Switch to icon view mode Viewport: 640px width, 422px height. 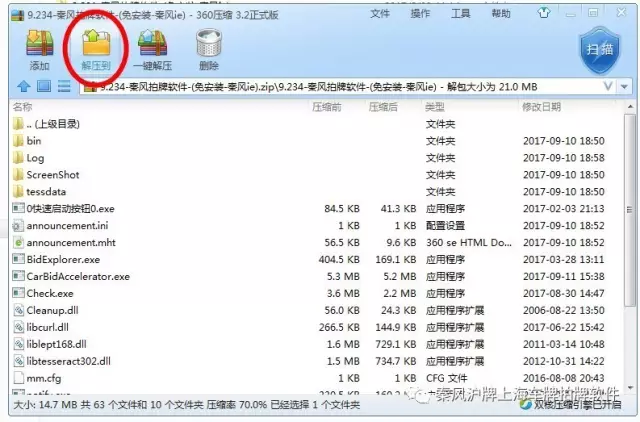[x=44, y=86]
